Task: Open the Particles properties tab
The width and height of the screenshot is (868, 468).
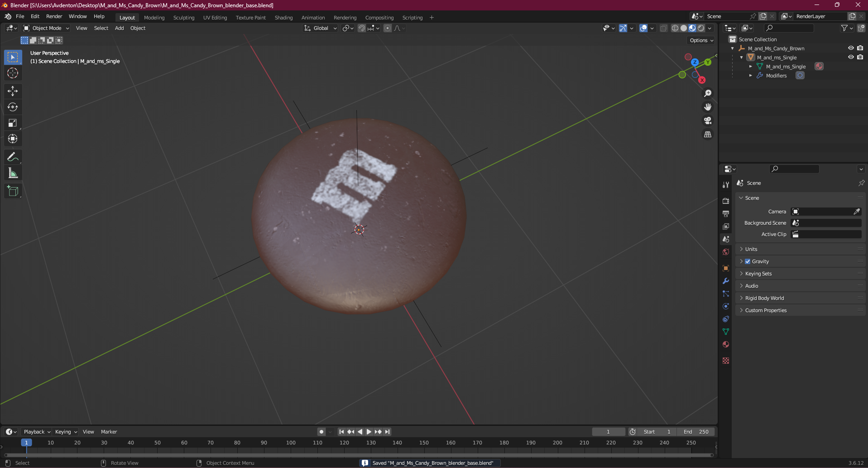Action: (726, 294)
